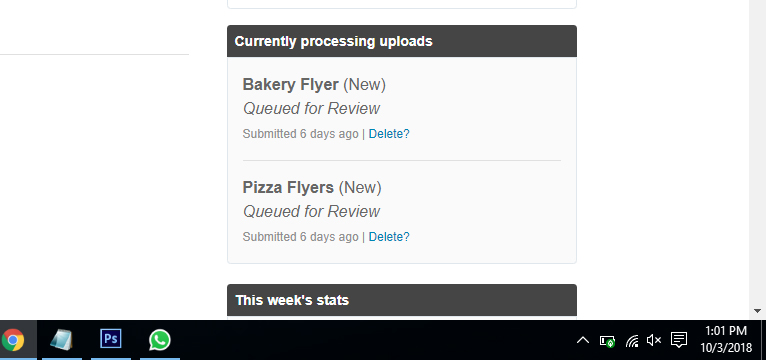This screenshot has height=360, width=766.
Task: Click Delete? link under Bakery Flyer
Action: click(x=389, y=134)
